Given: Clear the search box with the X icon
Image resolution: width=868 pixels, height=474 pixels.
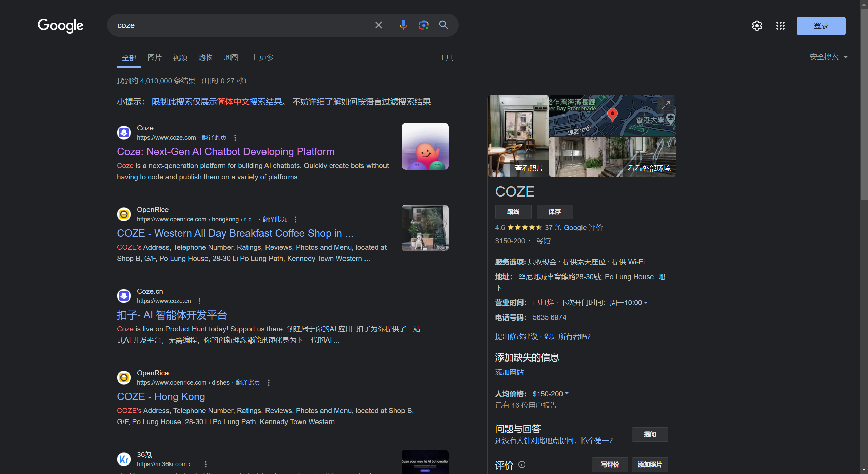Looking at the screenshot, I should coord(378,25).
